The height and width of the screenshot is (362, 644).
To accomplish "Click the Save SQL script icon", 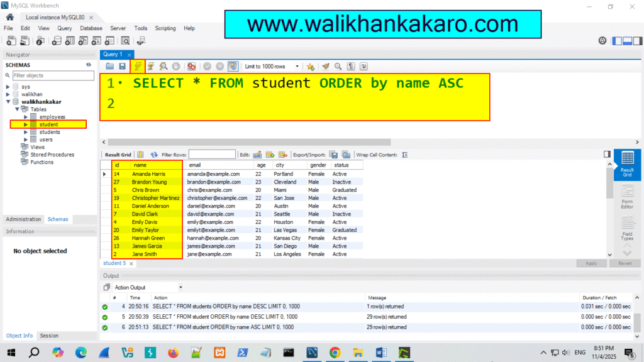I will coord(121,66).
